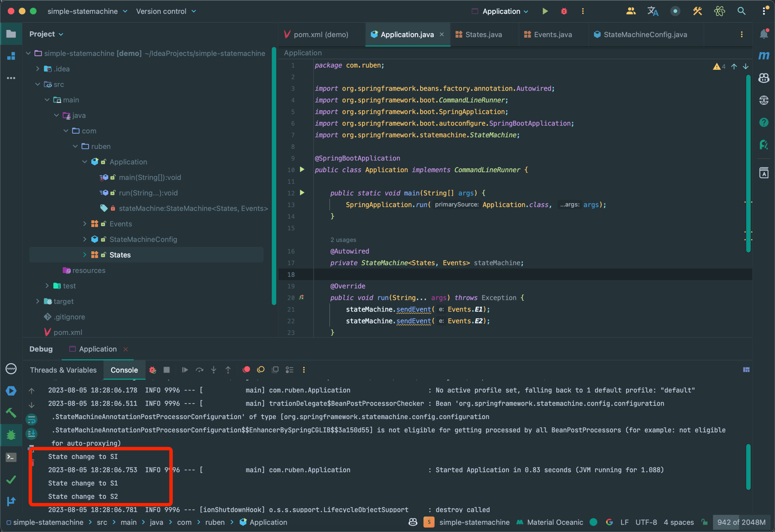This screenshot has height=532, width=775.
Task: Collapse the src folder in tree
Action: pos(38,84)
